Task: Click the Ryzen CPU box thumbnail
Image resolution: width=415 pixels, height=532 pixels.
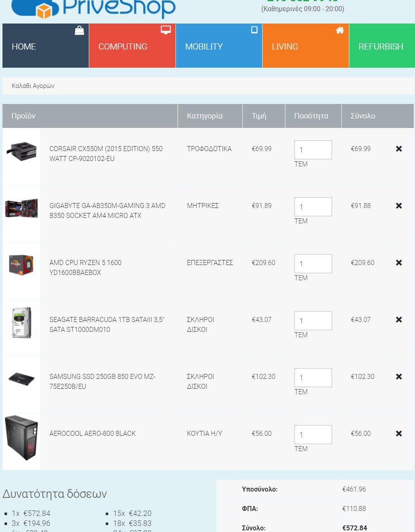Action: click(x=21, y=265)
